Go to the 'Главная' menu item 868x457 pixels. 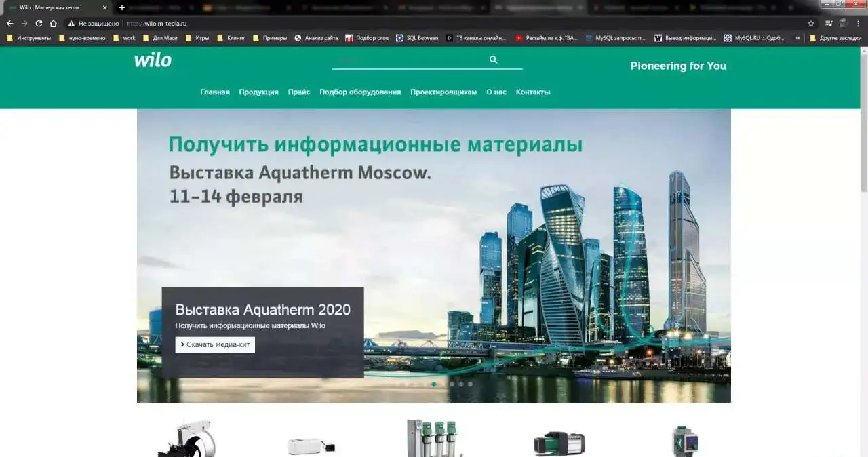pos(215,92)
